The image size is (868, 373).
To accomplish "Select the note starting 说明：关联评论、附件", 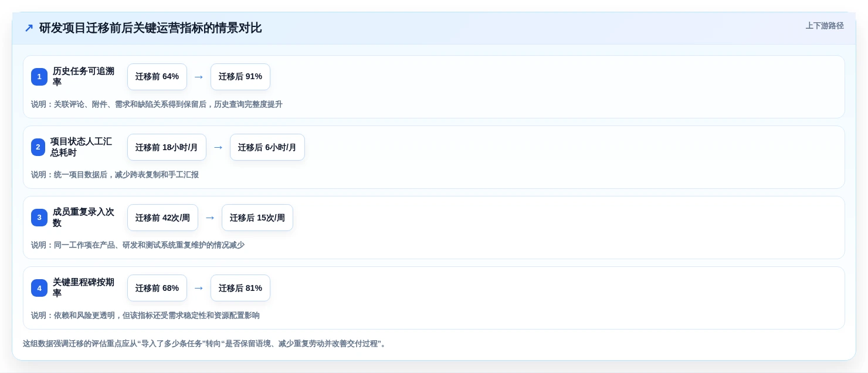I will click(157, 104).
